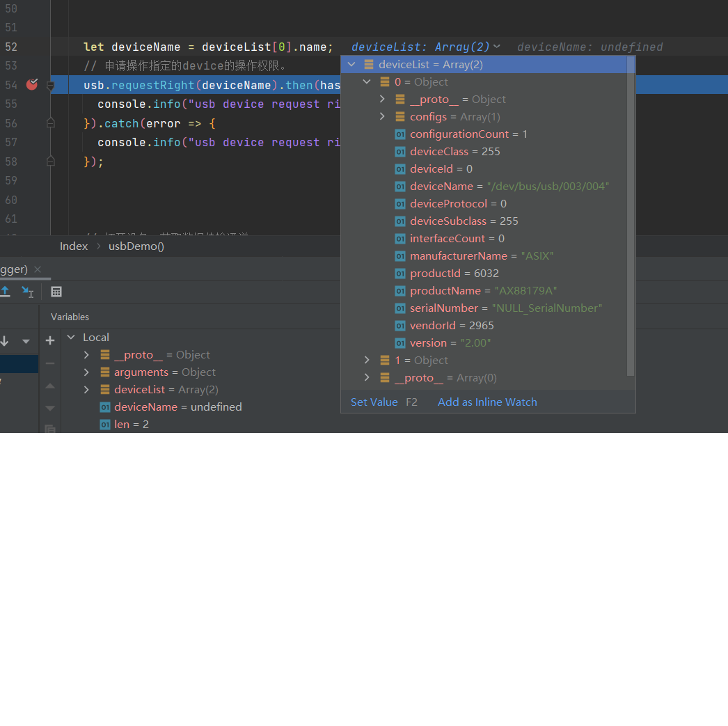The height and width of the screenshot is (726, 728).
Task: Click the down arrow frame navigation icon
Action: pyautogui.click(x=5, y=341)
